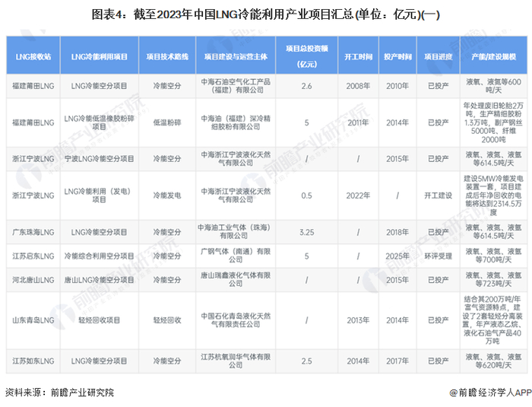
Task: Select the 项目总投资额(亿元) column header
Action: coord(307,56)
